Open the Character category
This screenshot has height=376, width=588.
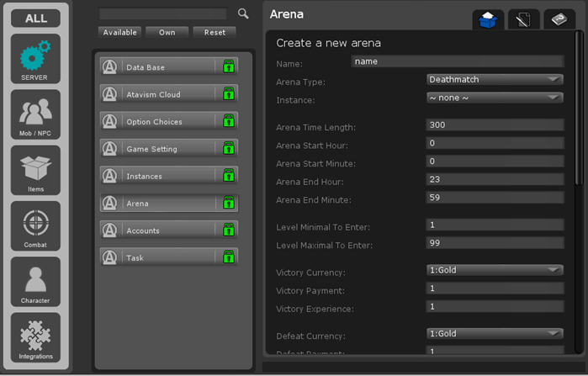[35, 281]
